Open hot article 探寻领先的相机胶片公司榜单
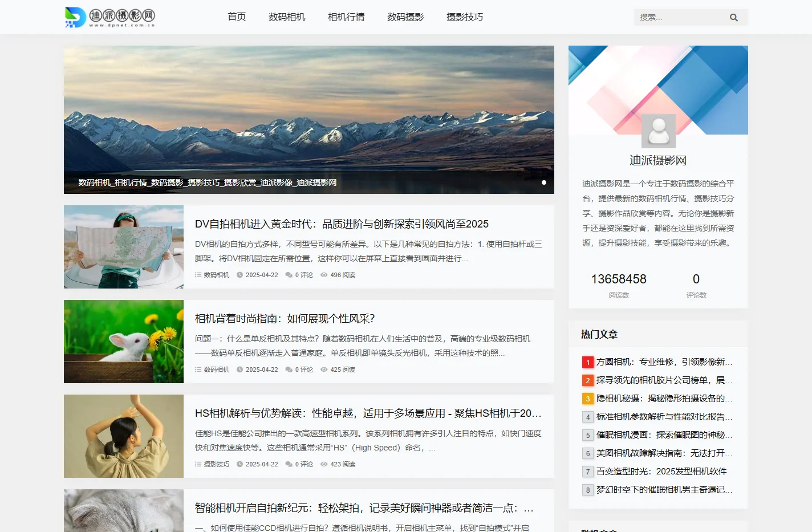This screenshot has width=812, height=532. coord(664,380)
